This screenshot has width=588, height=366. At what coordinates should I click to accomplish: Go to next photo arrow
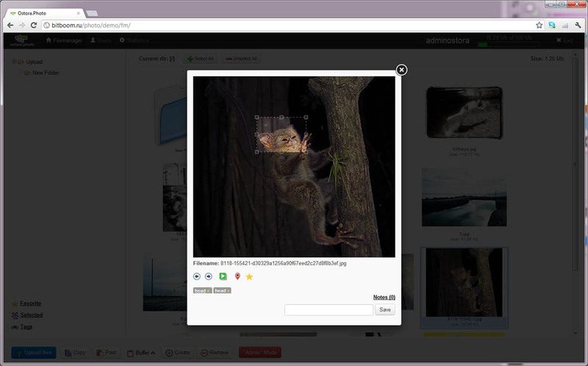pyautogui.click(x=209, y=276)
